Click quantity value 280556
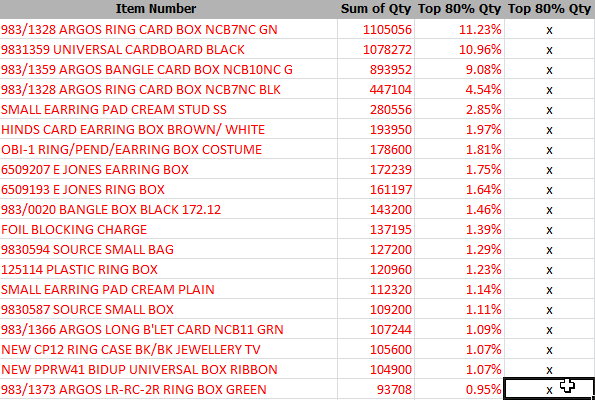This screenshot has height=400, width=595. 390,110
